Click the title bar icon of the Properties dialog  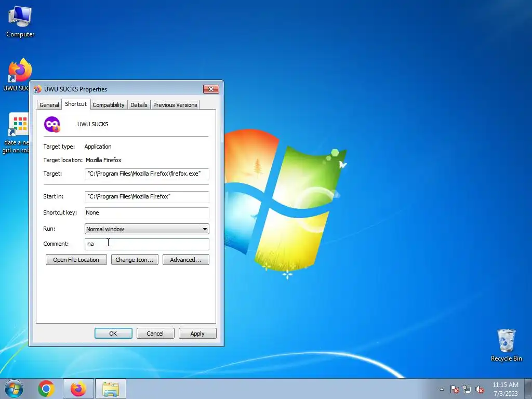37,89
